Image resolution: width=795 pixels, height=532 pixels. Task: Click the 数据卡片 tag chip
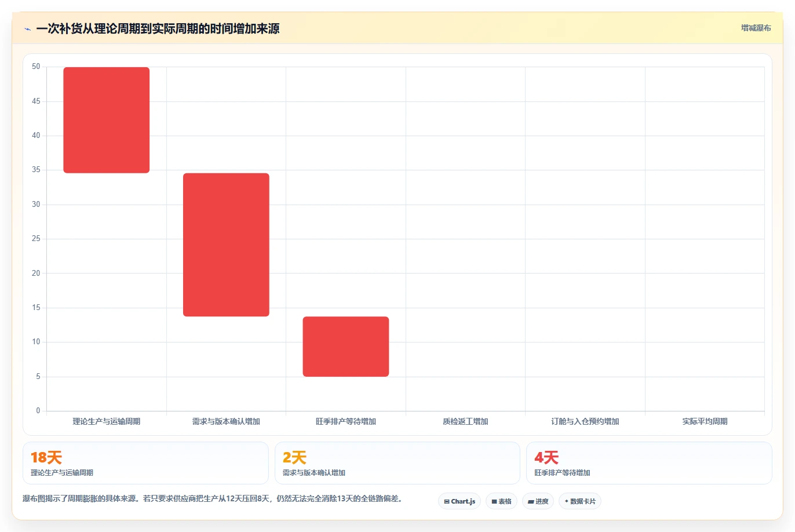coord(580,501)
